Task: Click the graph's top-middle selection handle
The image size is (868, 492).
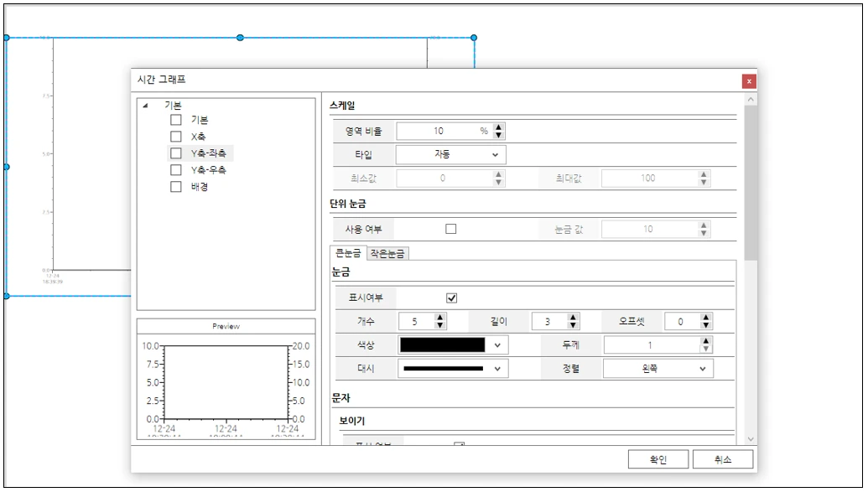Action: pos(240,38)
